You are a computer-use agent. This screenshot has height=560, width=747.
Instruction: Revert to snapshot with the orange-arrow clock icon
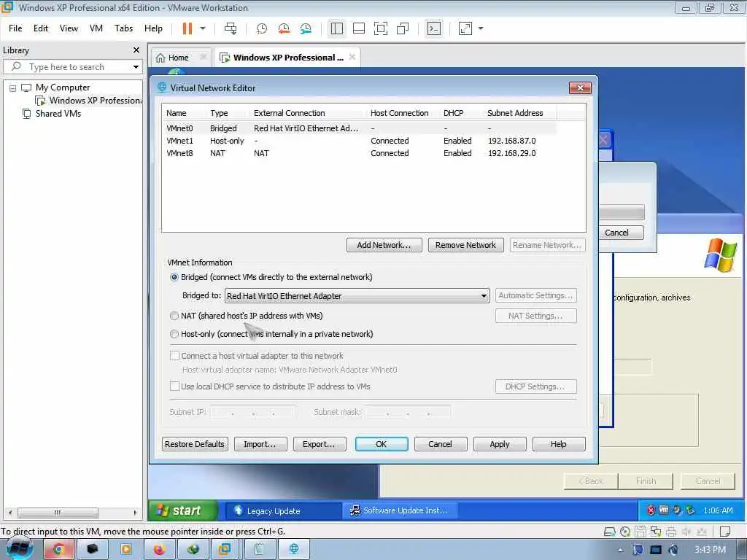(x=284, y=28)
